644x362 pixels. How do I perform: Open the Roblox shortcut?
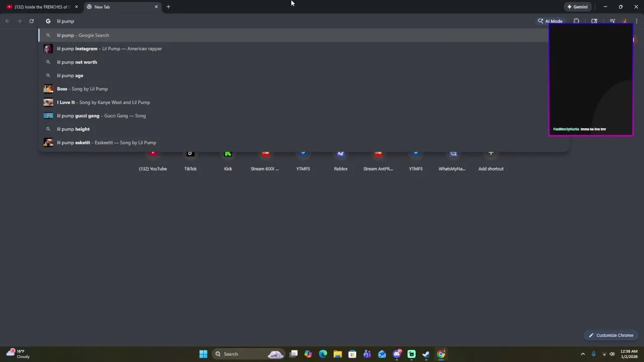click(x=341, y=161)
